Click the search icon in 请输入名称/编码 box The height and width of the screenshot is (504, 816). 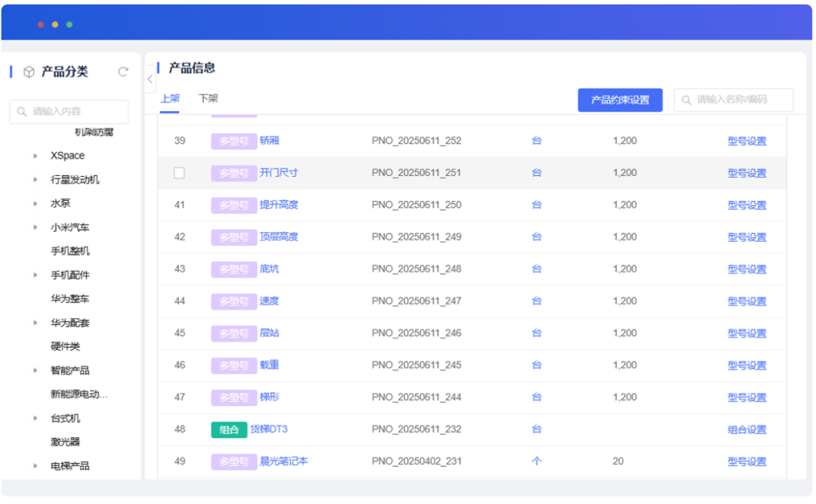click(686, 100)
